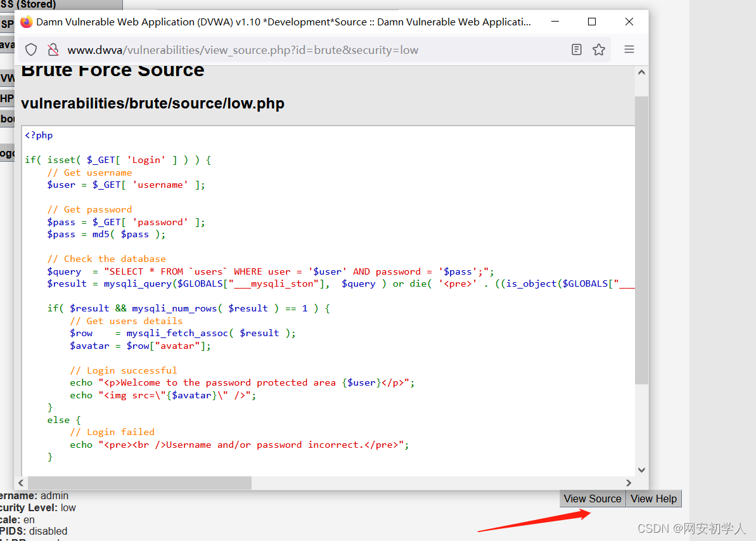Bookmark this page with the star icon
Screen dimensions: 756x541
click(x=599, y=49)
